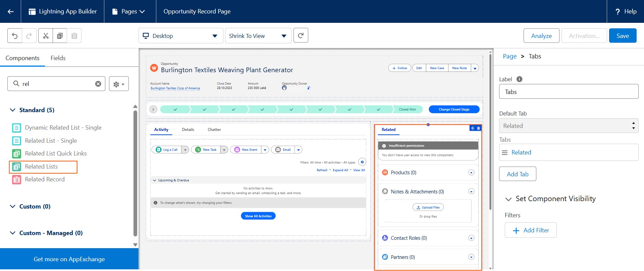The width and height of the screenshot is (644, 271).
Task: Click the Related Record component icon
Action: 16,179
